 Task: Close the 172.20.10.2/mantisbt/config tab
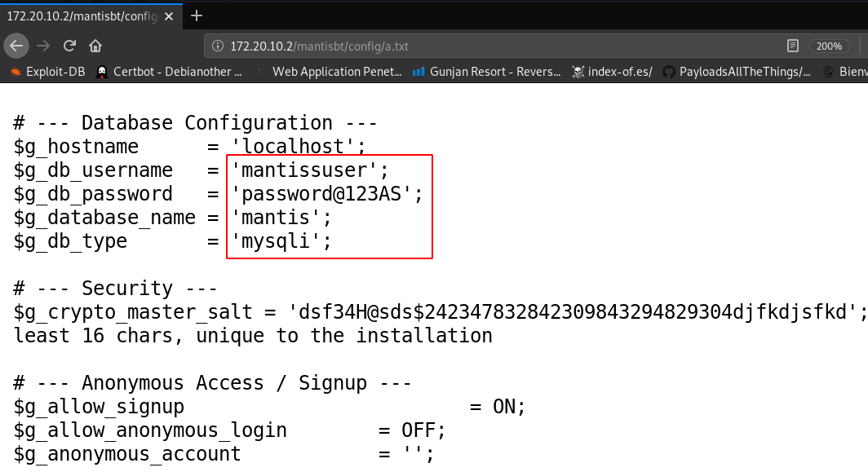(x=169, y=16)
